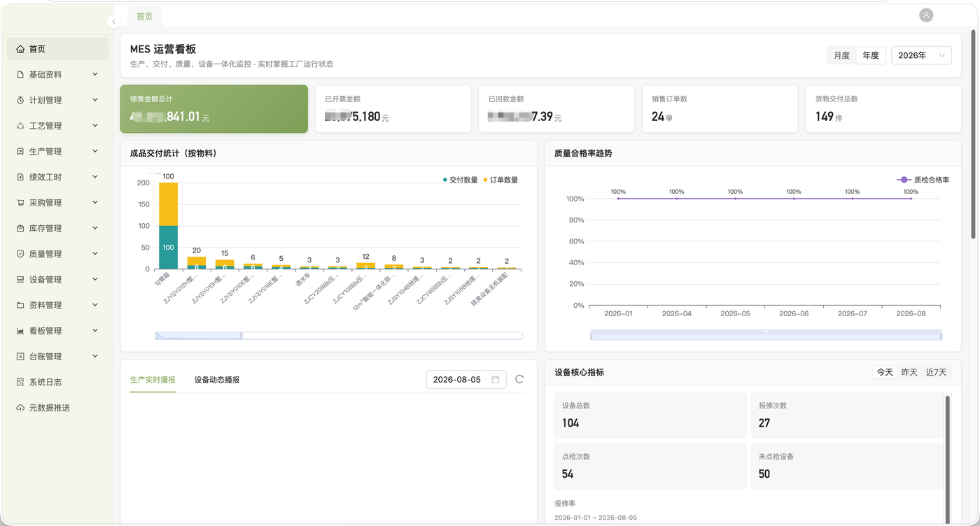Viewport: 980px width, 526px height.
Task: Click the 工艺管理 sidebar icon
Action: 20,126
